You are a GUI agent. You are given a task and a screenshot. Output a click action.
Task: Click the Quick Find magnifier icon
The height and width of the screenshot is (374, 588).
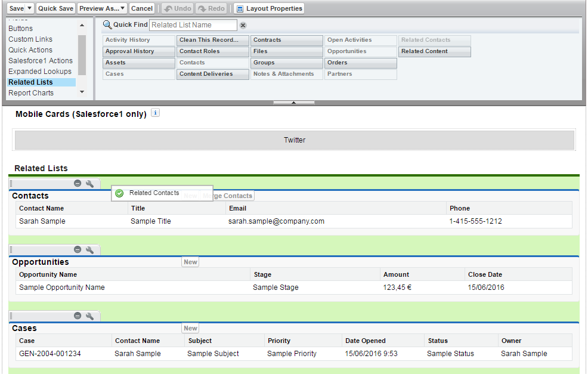click(107, 24)
